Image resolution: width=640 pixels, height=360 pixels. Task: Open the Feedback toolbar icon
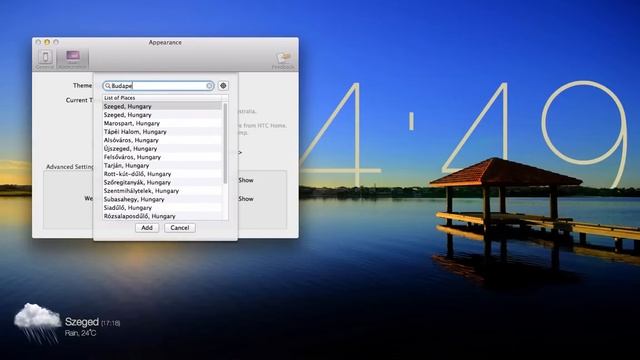[283, 60]
